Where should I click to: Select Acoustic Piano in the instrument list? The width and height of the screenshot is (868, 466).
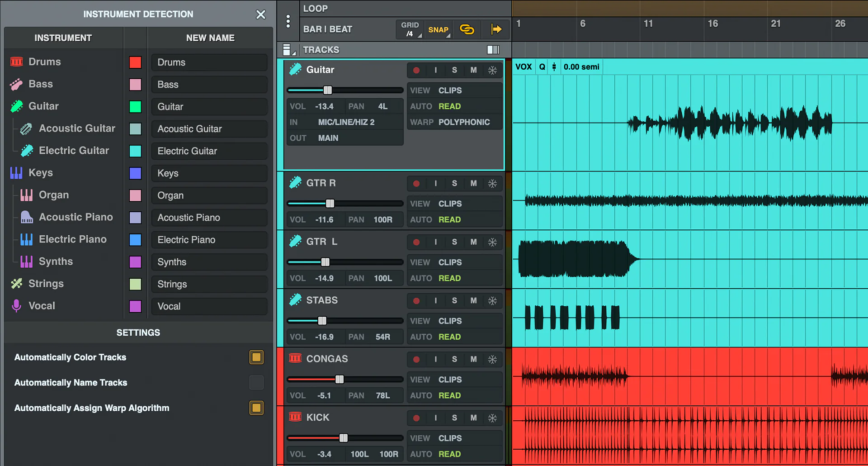(x=75, y=217)
